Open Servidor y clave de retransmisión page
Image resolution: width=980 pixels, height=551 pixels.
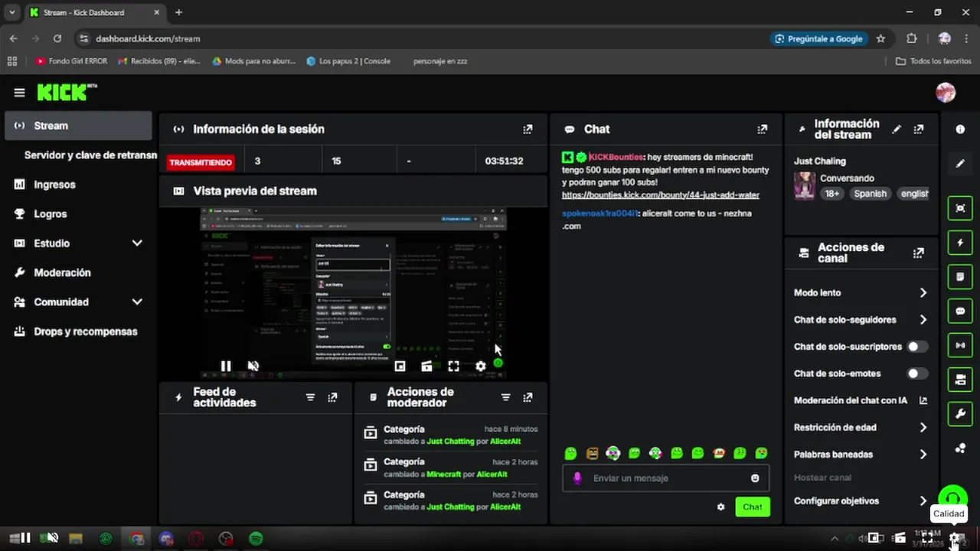(x=90, y=155)
